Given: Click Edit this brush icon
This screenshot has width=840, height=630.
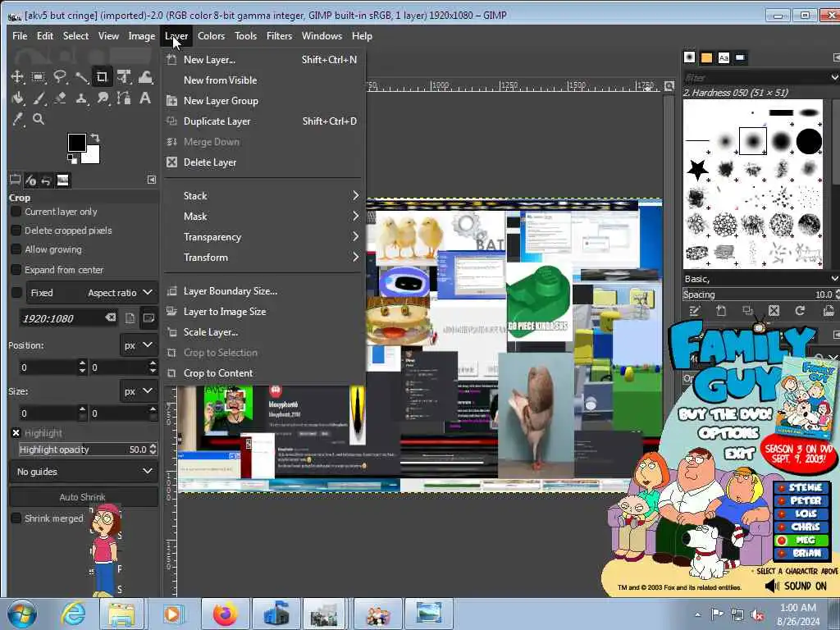Looking at the screenshot, I should coord(695,311).
